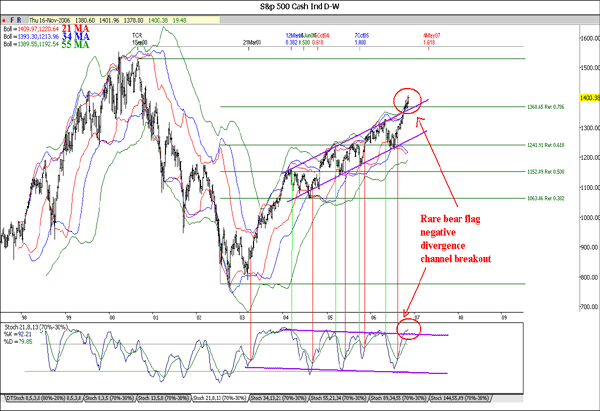Switch to the Stoch 55,21,34 tab
The image size is (600, 411).
coord(338,398)
